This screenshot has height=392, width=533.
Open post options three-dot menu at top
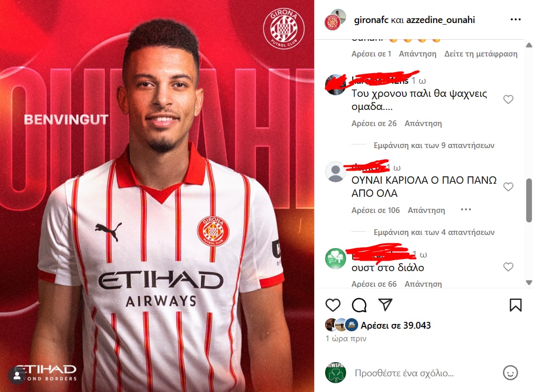516,20
